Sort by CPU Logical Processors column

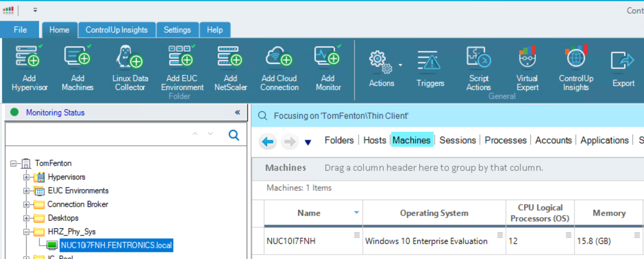pyautogui.click(x=540, y=213)
